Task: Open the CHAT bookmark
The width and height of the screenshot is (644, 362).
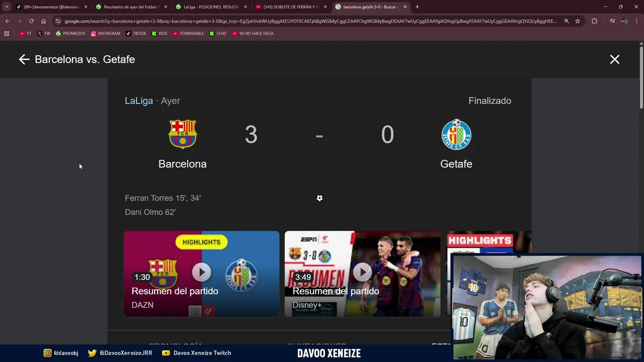Action: [218, 34]
